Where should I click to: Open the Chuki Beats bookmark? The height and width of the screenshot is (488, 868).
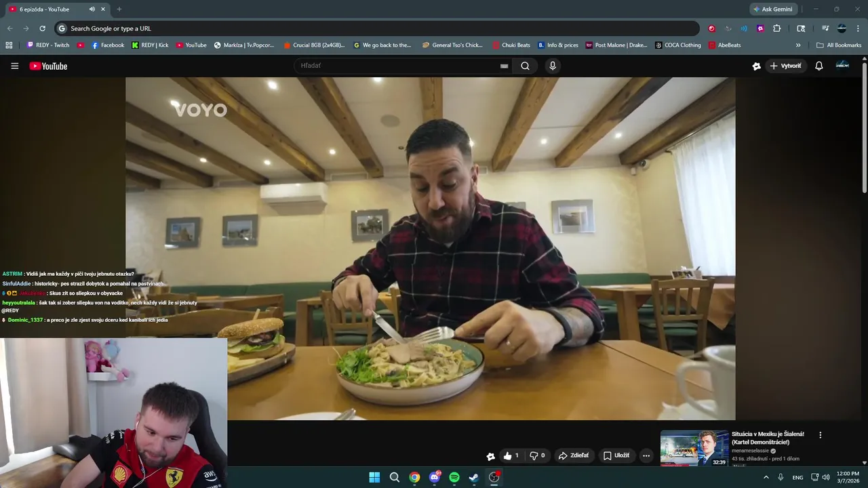[511, 45]
